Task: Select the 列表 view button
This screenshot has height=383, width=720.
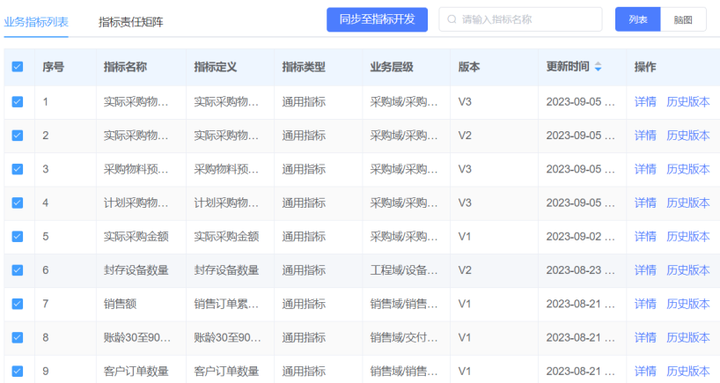Action: point(638,19)
